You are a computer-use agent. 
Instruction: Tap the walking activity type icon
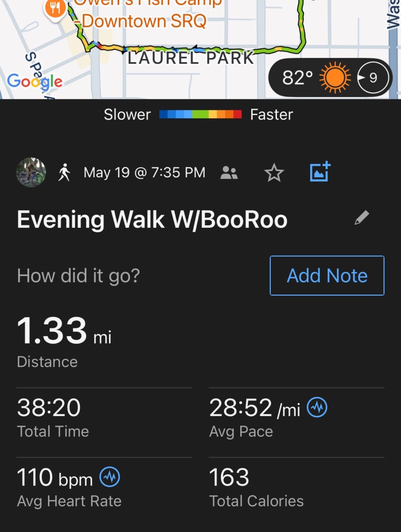pos(65,173)
